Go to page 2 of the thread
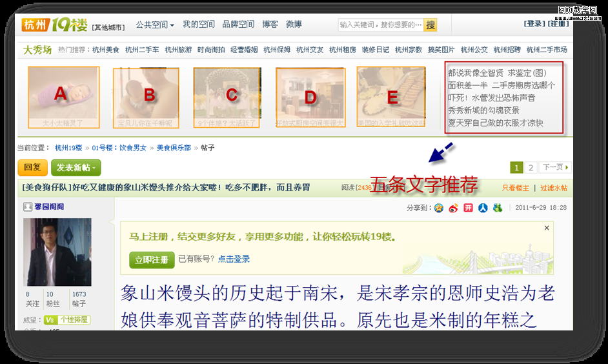This screenshot has height=364, width=608. tap(531, 168)
